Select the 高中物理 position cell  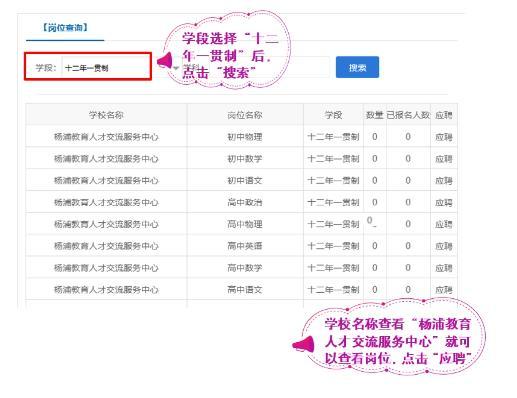pos(245,224)
